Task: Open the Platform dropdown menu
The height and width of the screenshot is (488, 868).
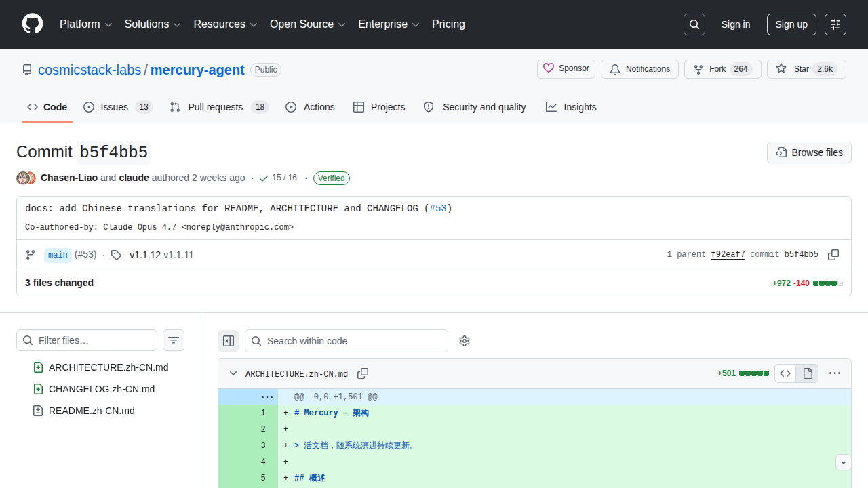Action: [x=86, y=24]
